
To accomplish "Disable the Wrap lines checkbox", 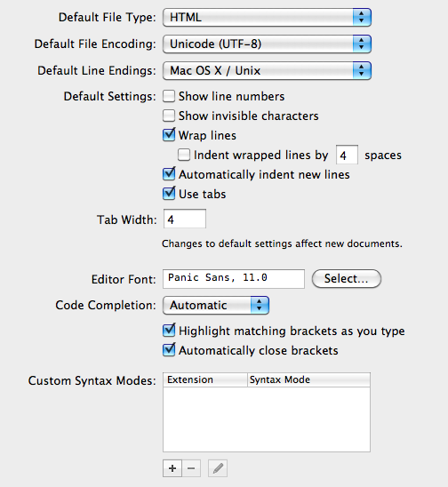I will 169,135.
